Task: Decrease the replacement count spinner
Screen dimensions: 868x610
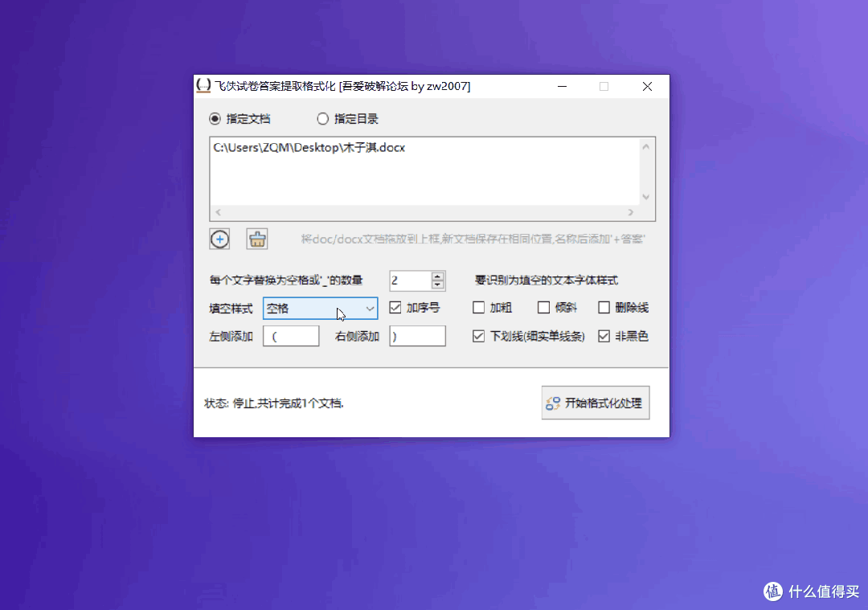Action: point(437,285)
